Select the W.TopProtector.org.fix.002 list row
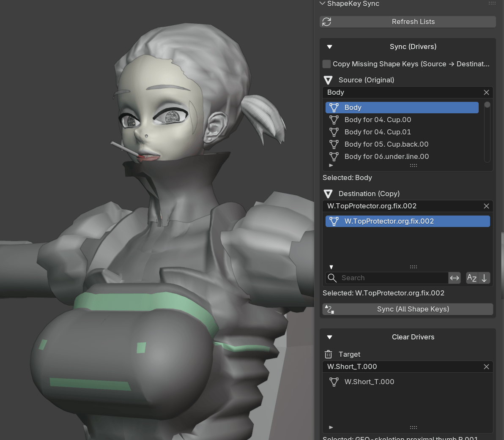The image size is (504, 440). 408,221
